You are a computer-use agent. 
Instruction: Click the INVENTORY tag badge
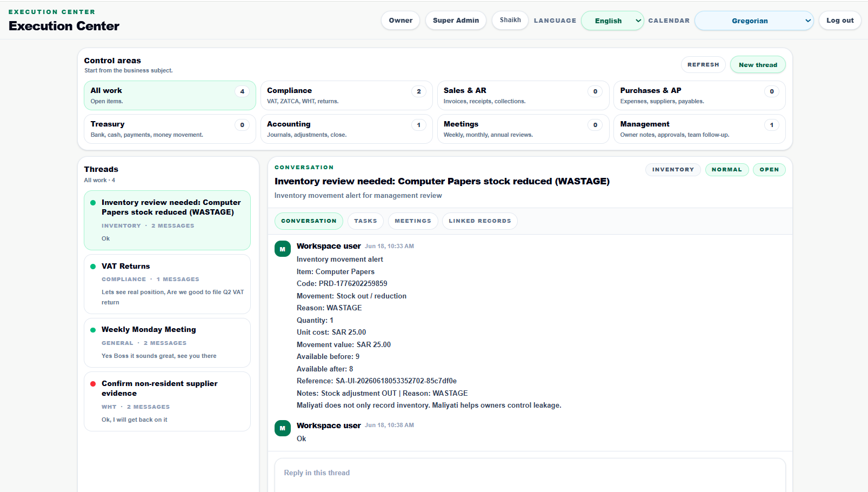point(673,170)
